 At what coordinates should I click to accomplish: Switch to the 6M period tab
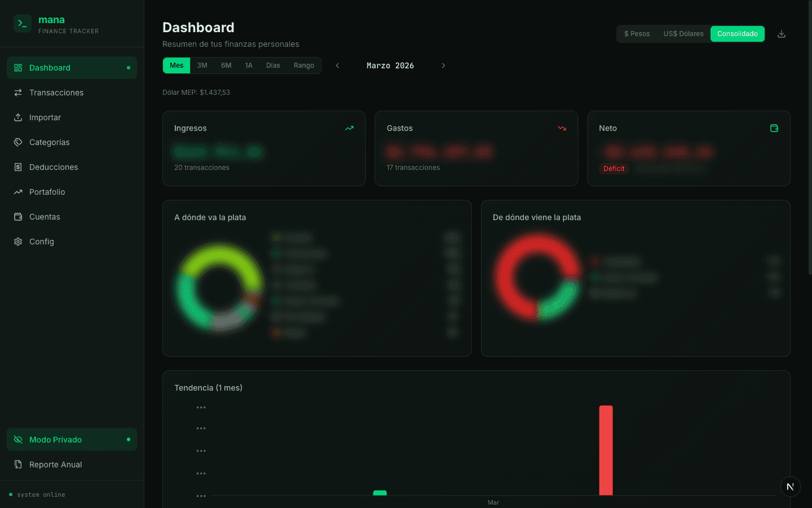(226, 65)
